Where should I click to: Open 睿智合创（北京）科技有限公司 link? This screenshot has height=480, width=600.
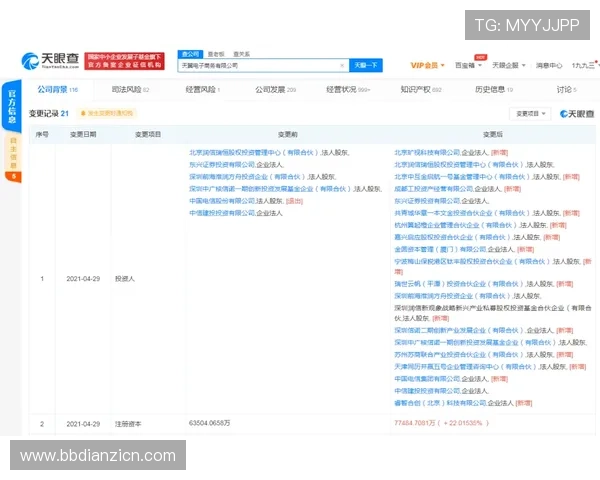(x=440, y=403)
